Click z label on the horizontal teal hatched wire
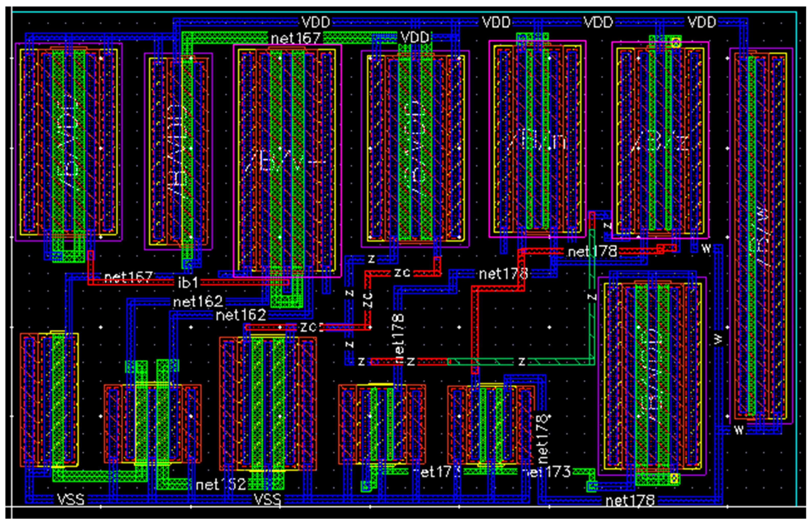 [522, 361]
